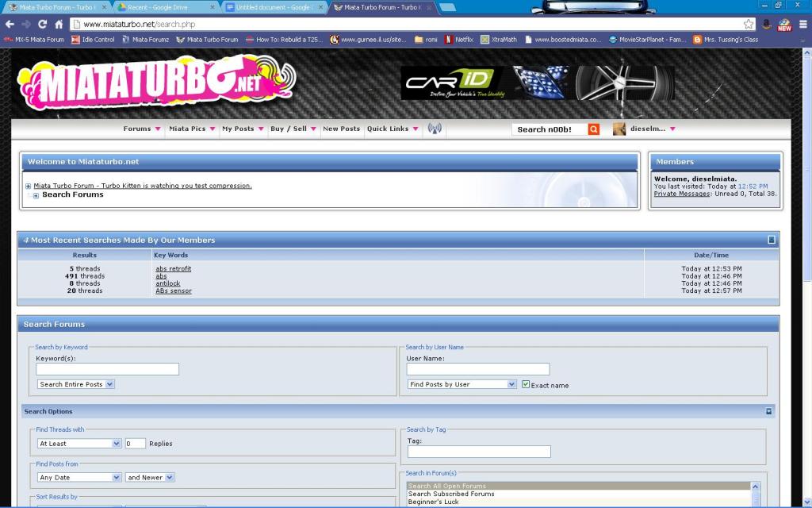
Task: Open How To: Rebuild a T25 bookmark
Action: [284, 40]
